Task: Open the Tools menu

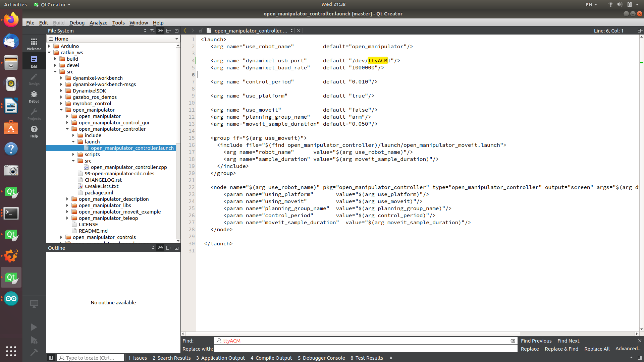Action: point(118,22)
